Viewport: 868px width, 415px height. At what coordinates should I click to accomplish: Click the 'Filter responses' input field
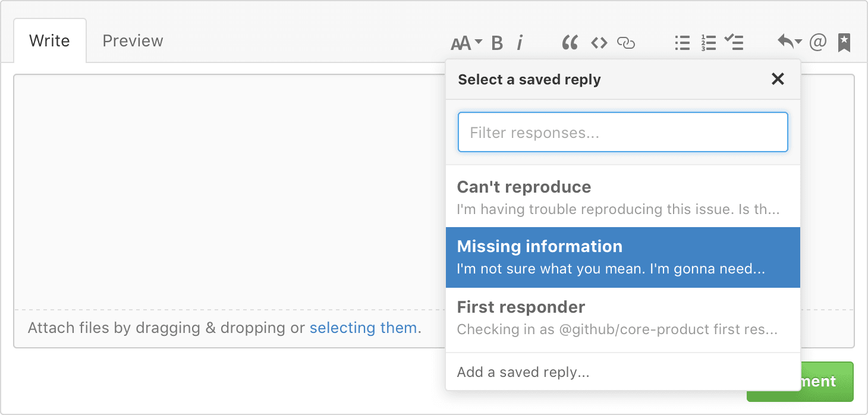622,132
